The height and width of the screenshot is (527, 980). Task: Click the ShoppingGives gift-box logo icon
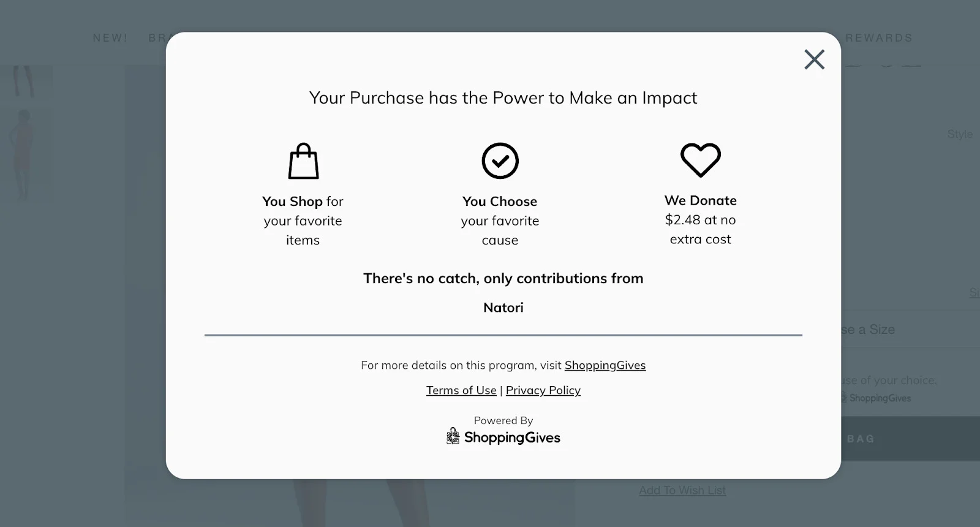pos(451,436)
